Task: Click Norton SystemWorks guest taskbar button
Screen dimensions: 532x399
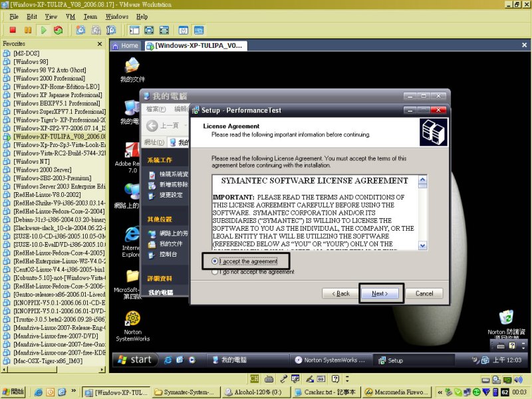Action: (x=331, y=360)
